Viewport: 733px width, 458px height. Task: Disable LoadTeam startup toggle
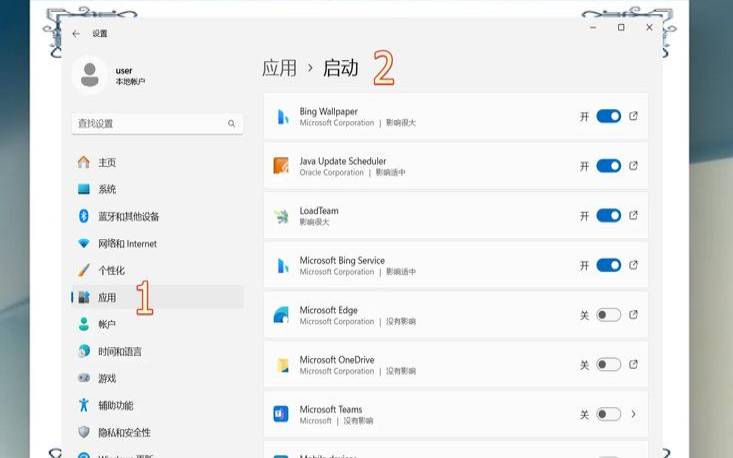pyautogui.click(x=609, y=215)
